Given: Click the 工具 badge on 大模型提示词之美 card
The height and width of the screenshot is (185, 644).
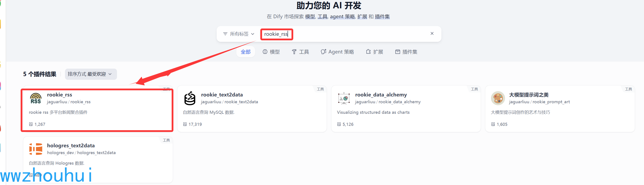Looking at the screenshot, I should 628,89.
